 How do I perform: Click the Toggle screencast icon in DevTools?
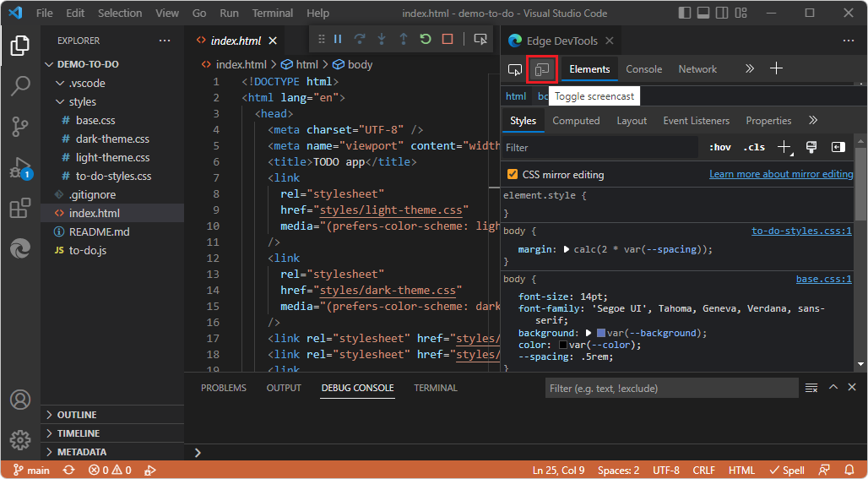[541, 69]
